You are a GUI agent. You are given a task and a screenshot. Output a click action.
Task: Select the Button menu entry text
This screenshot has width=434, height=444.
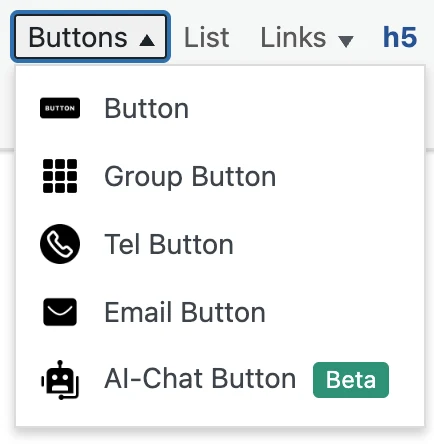click(147, 109)
